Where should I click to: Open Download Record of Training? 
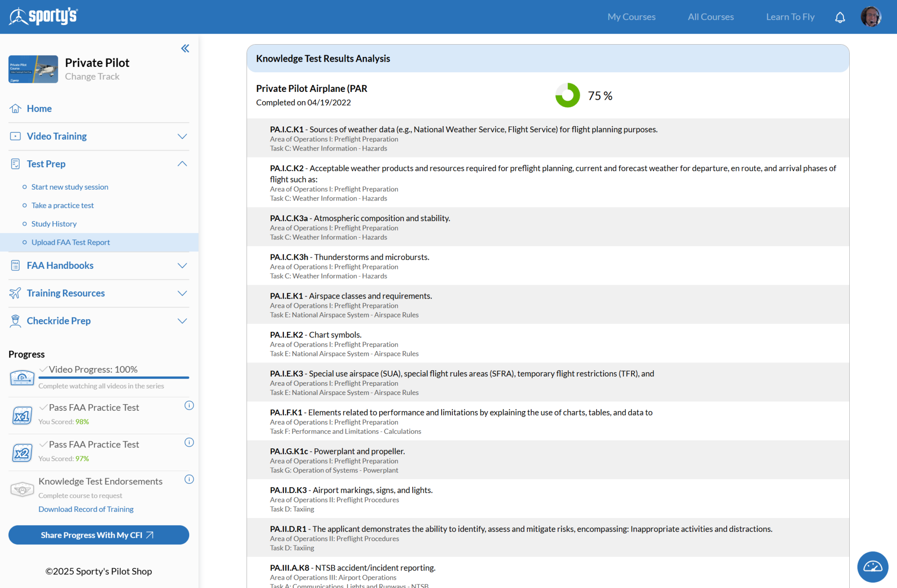tap(86, 509)
